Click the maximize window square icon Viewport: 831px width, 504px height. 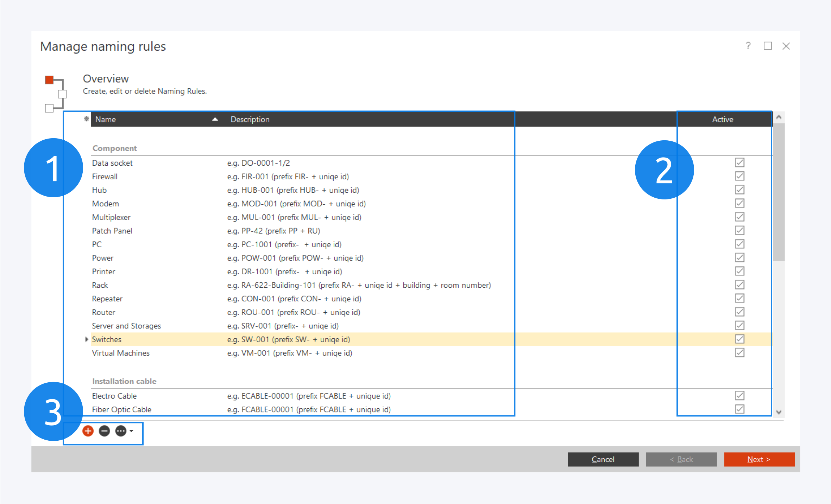(768, 46)
